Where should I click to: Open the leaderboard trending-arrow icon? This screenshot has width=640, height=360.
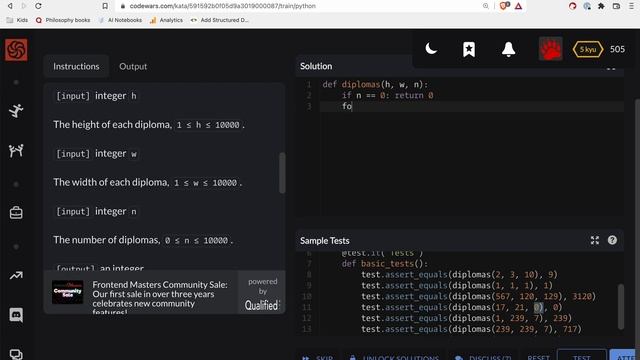[16, 276]
